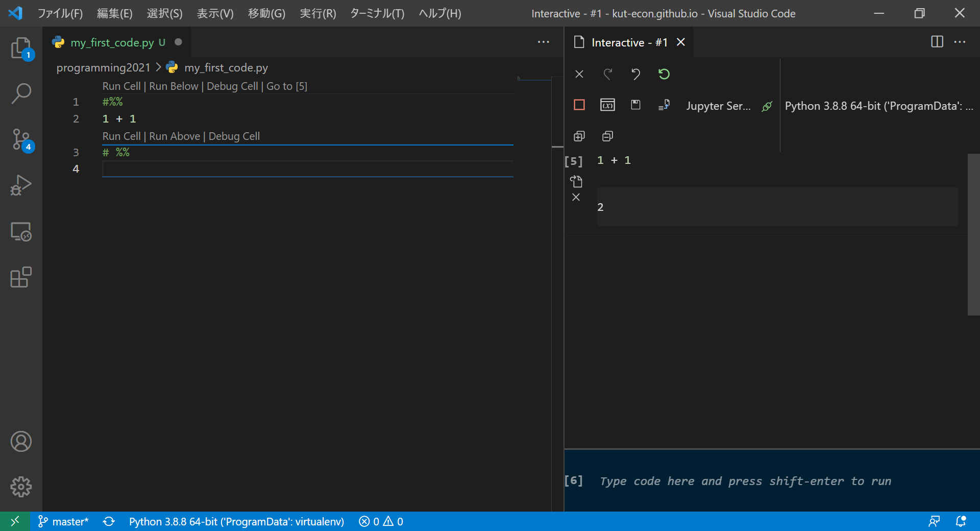Screen dimensions: 980x531
Task: Open the master branch picker
Action: pos(64,521)
